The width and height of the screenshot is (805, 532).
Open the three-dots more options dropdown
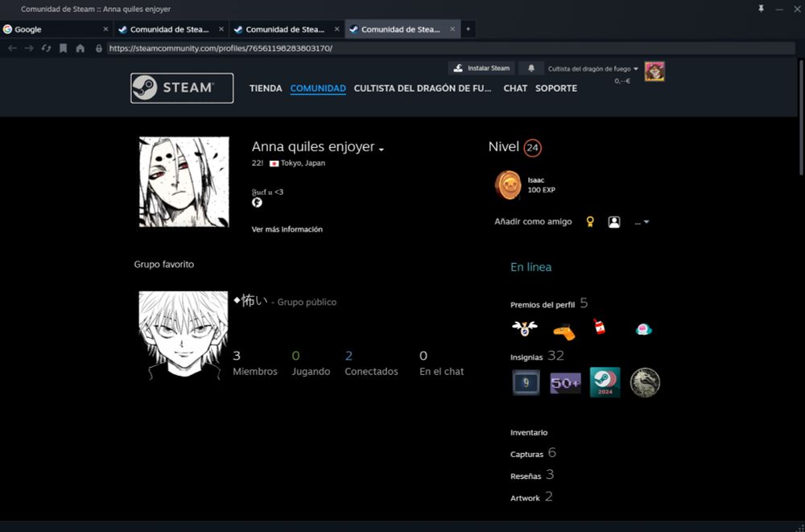coord(642,222)
